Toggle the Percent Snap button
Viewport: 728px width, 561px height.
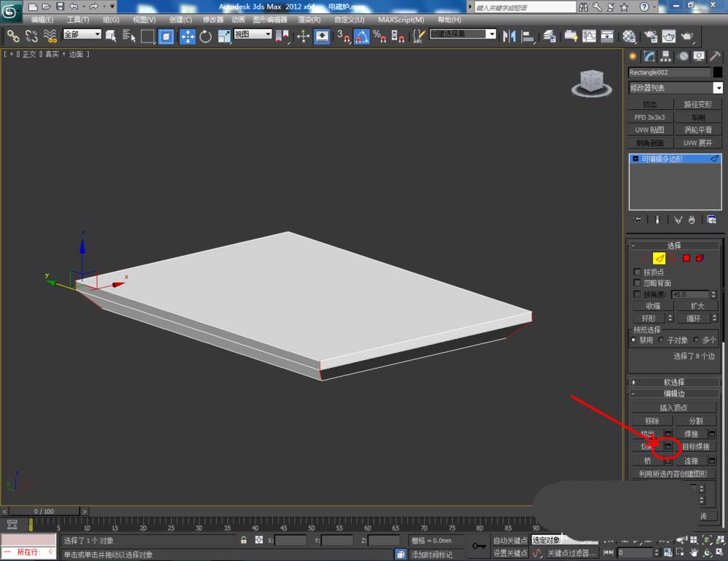click(x=379, y=36)
